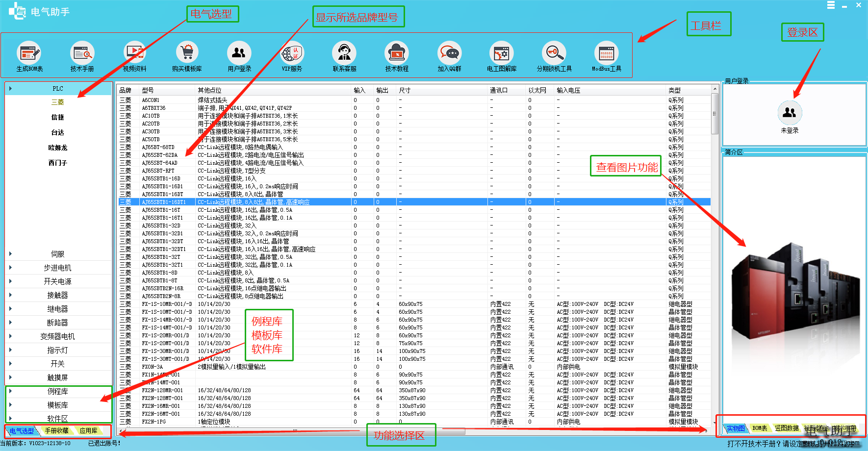The width and height of the screenshot is (868, 451).
Task: Select the AJ65SBTB1-16DT1 model row
Action: [x=414, y=202]
